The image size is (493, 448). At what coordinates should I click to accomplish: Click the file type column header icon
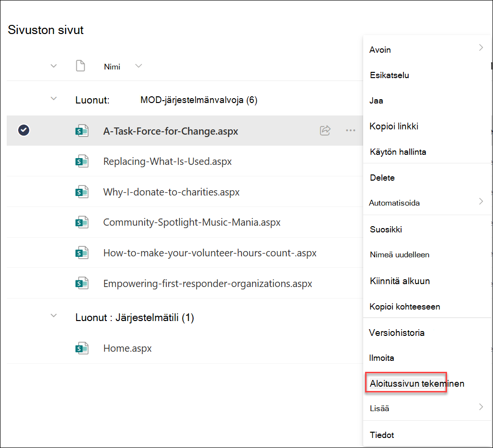coord(80,66)
